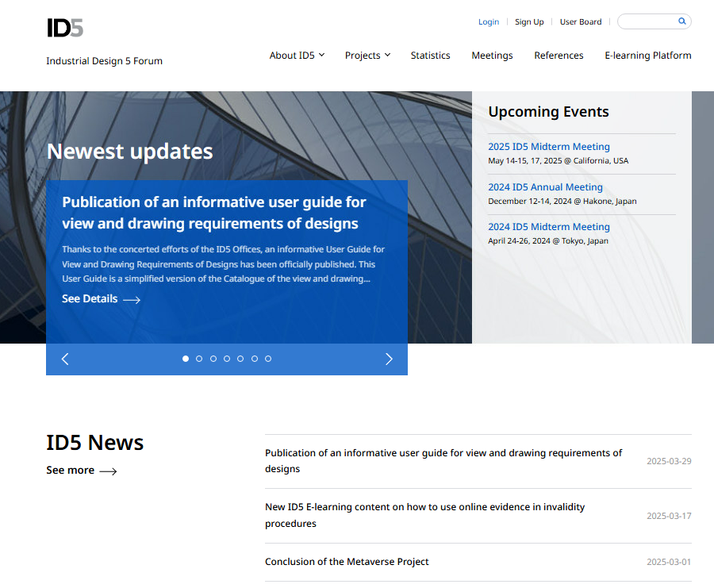The height and width of the screenshot is (588, 714).
Task: Switch to the fifth carousel dot
Action: pos(240,359)
